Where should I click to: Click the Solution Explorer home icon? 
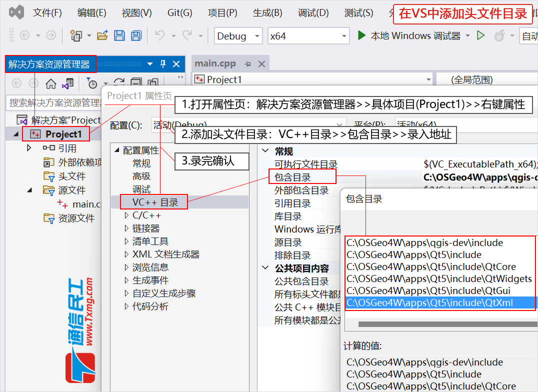pyautogui.click(x=51, y=83)
